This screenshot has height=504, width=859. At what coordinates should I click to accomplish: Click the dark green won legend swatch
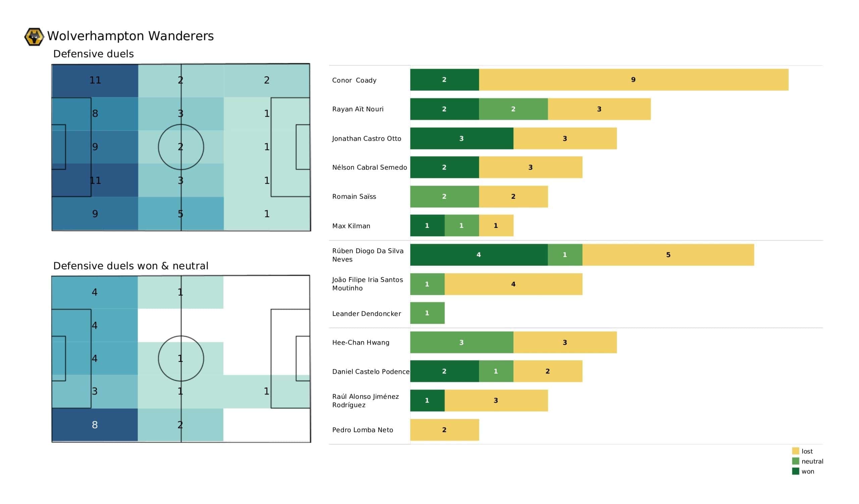pyautogui.click(x=796, y=471)
